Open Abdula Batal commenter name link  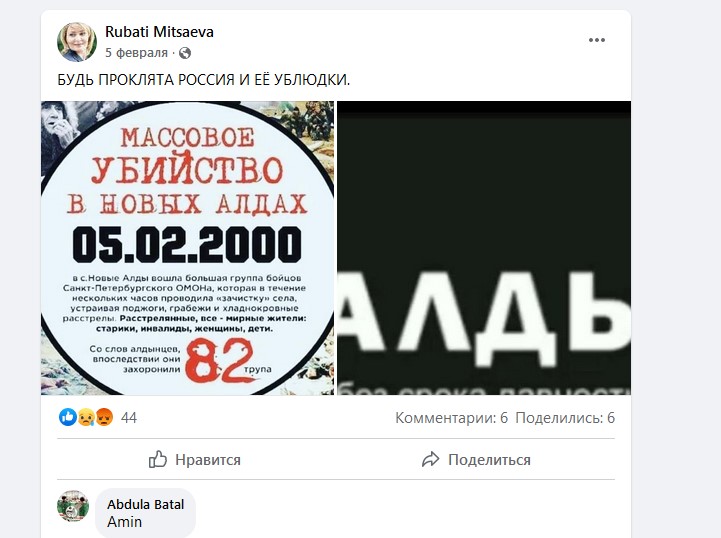145,504
